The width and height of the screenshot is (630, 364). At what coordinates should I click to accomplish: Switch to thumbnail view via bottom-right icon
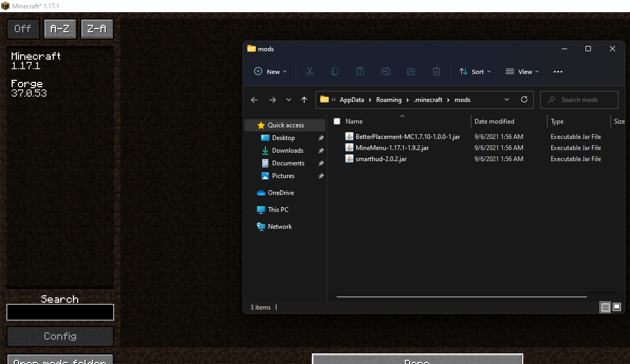[x=616, y=307]
